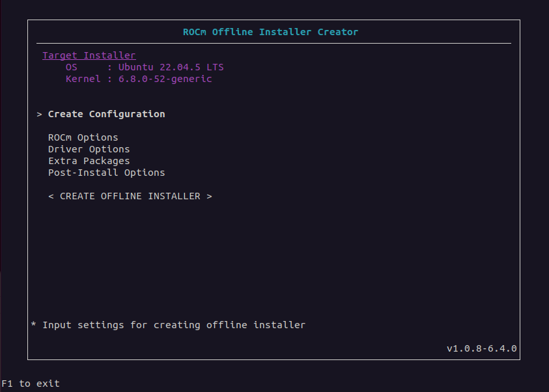Click the asterisk before the help text

[x=34, y=324]
